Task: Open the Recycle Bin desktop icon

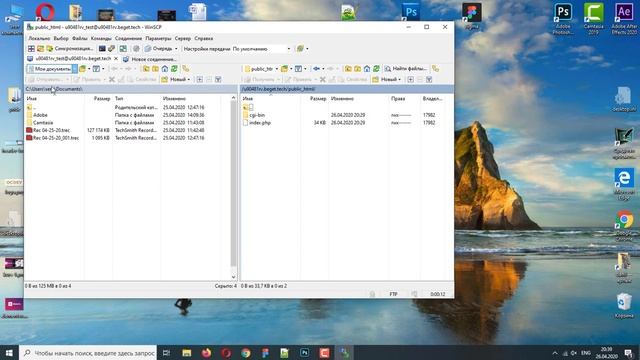Action: coord(624,305)
